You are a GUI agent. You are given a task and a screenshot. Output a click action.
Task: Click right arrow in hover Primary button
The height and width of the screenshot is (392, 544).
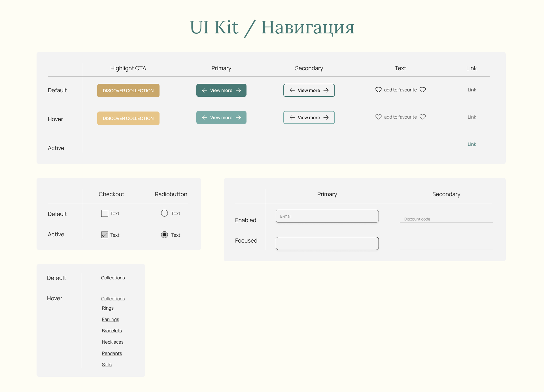coord(238,117)
